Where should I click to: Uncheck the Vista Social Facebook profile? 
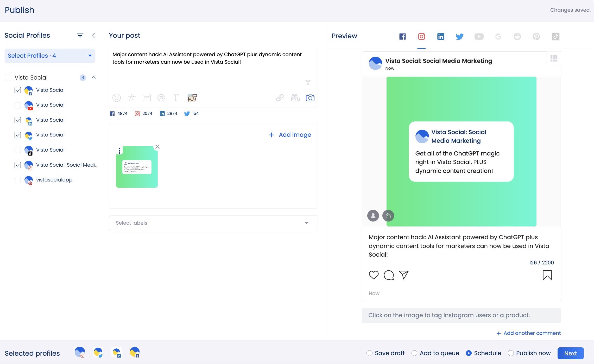point(17,90)
